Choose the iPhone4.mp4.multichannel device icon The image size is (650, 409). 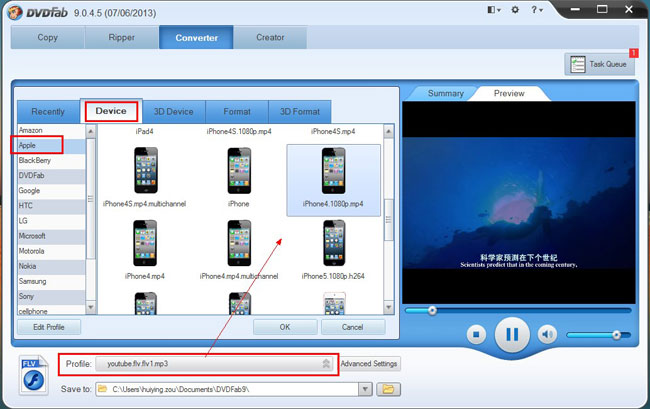coord(239,243)
